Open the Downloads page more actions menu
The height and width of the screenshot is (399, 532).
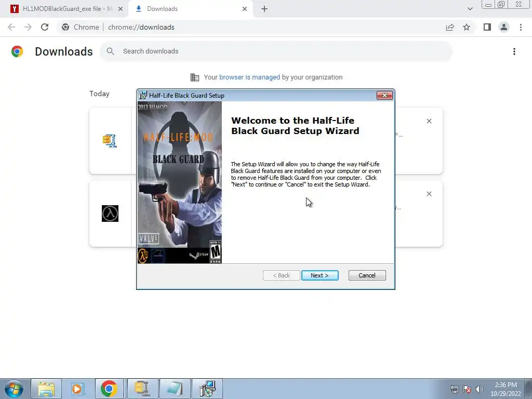click(514, 51)
